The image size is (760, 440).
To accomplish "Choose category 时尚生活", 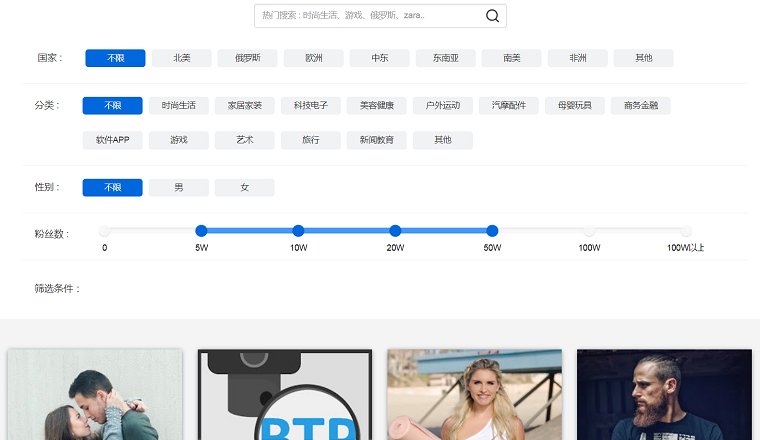I will pyautogui.click(x=179, y=106).
